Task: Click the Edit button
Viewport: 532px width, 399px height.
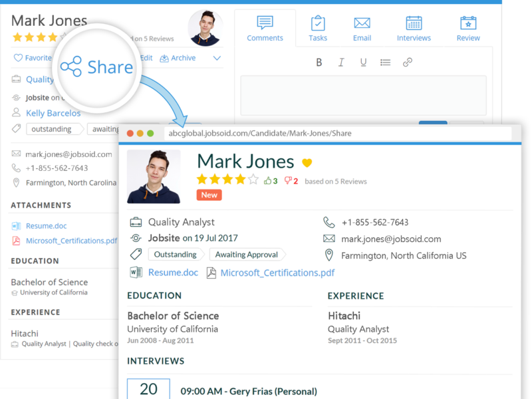Action: pyautogui.click(x=146, y=58)
